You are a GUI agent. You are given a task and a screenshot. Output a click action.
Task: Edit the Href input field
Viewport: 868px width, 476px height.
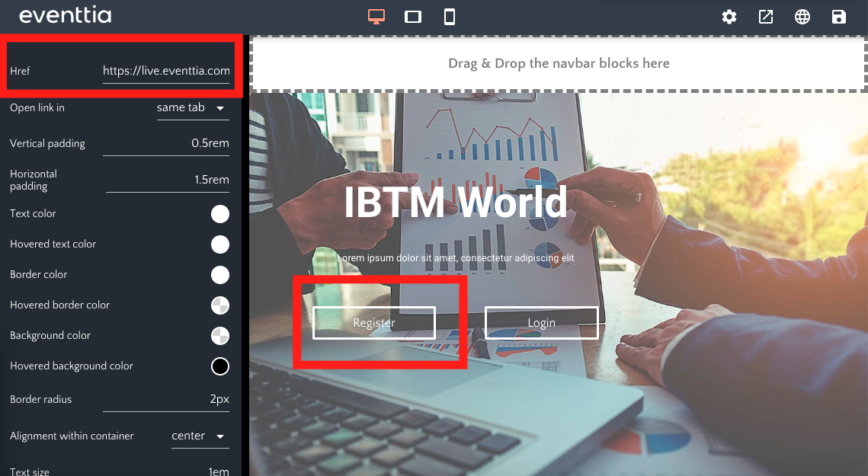pos(166,70)
